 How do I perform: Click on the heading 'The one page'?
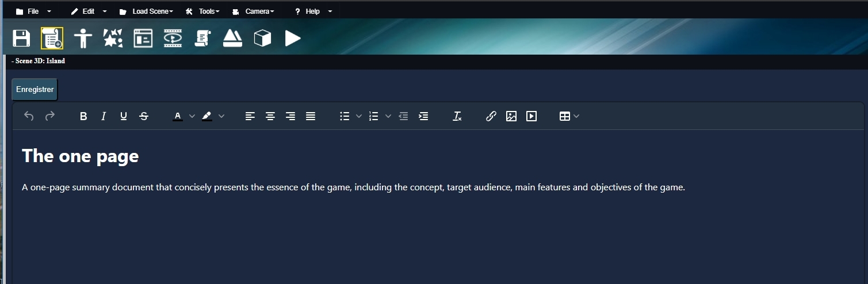click(x=81, y=156)
